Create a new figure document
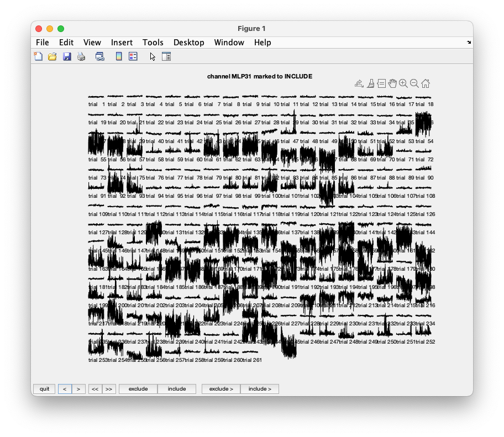 38,56
